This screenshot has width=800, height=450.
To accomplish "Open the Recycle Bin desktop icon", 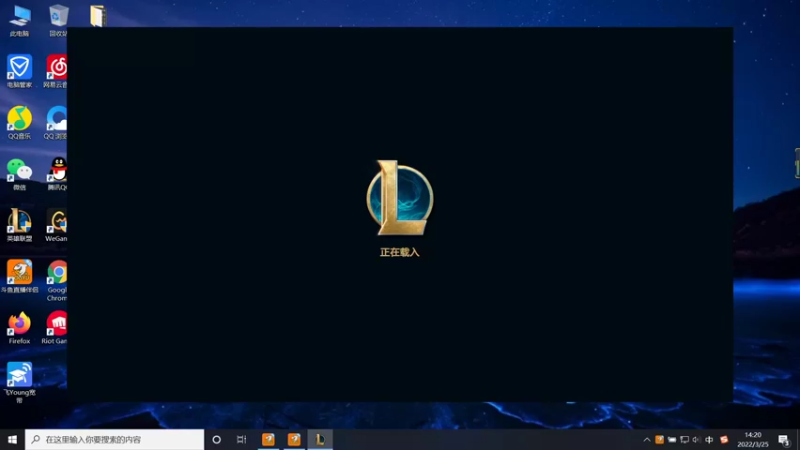I will 58,20.
